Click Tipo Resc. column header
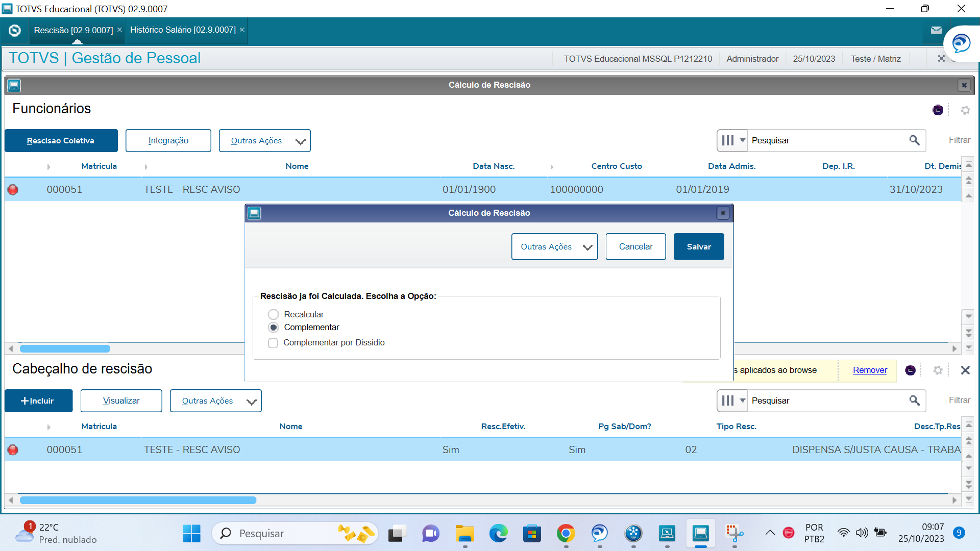The height and width of the screenshot is (551, 980). [736, 427]
